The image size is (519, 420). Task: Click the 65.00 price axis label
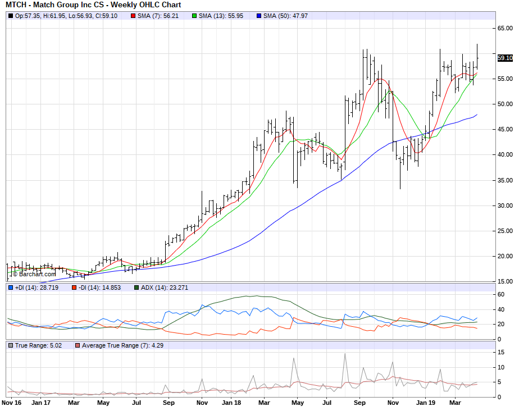504,28
